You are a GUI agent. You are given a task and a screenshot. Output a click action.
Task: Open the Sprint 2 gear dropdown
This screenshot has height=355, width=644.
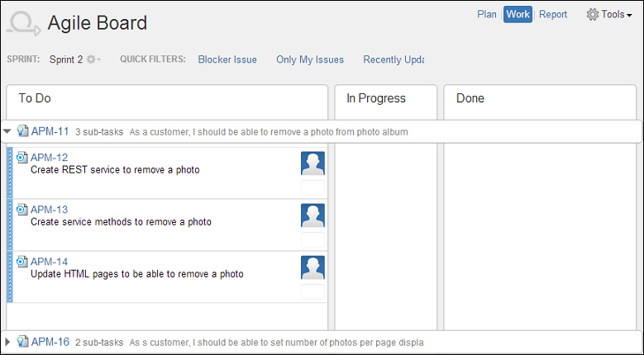pyautogui.click(x=93, y=59)
